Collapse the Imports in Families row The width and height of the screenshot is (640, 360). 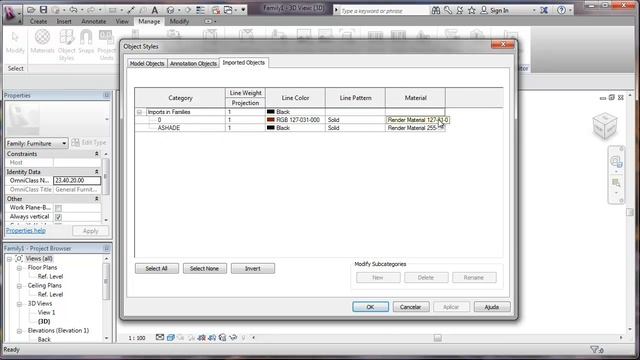point(140,112)
